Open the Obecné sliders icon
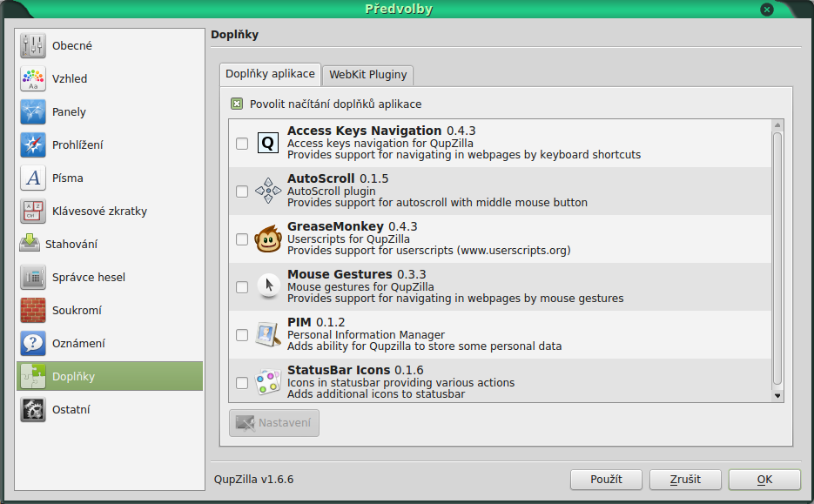The image size is (814, 504). 33,45
